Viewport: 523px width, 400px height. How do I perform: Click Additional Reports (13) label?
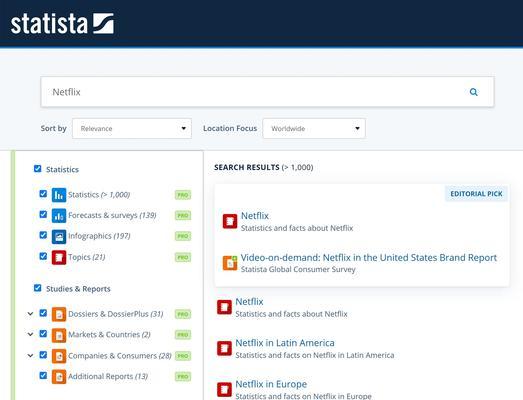(x=108, y=377)
